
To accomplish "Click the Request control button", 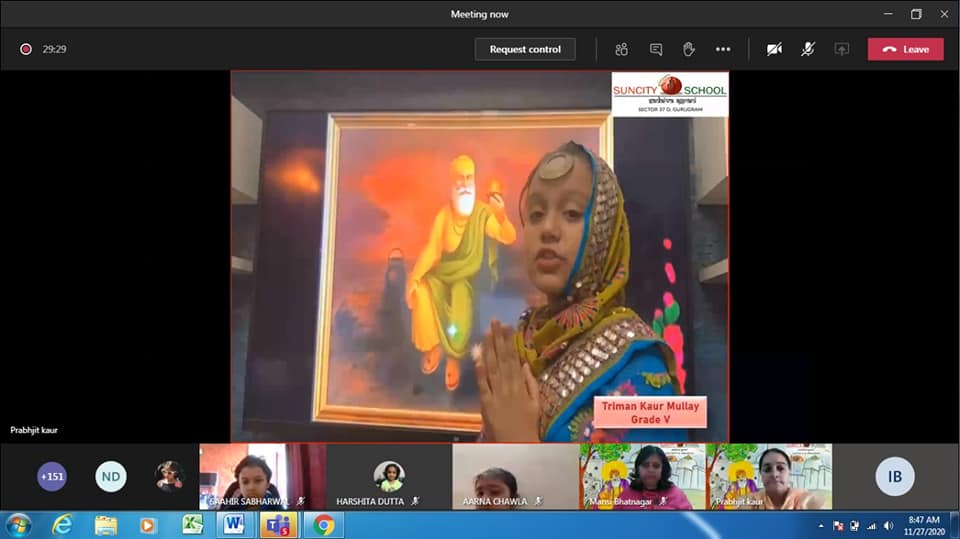I will tap(525, 49).
